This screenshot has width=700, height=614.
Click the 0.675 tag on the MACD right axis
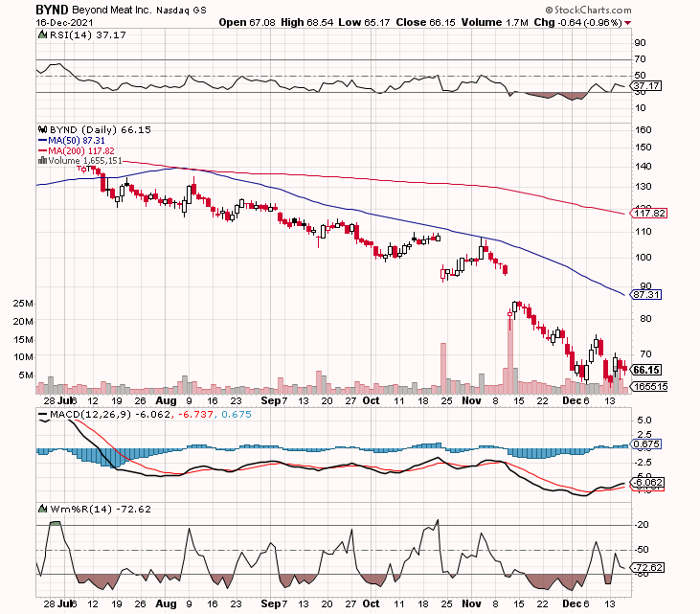pyautogui.click(x=646, y=443)
